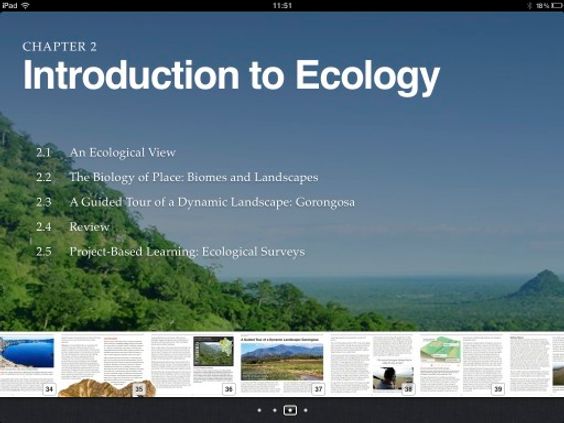Select page 36 thumbnail with map image

(193, 364)
